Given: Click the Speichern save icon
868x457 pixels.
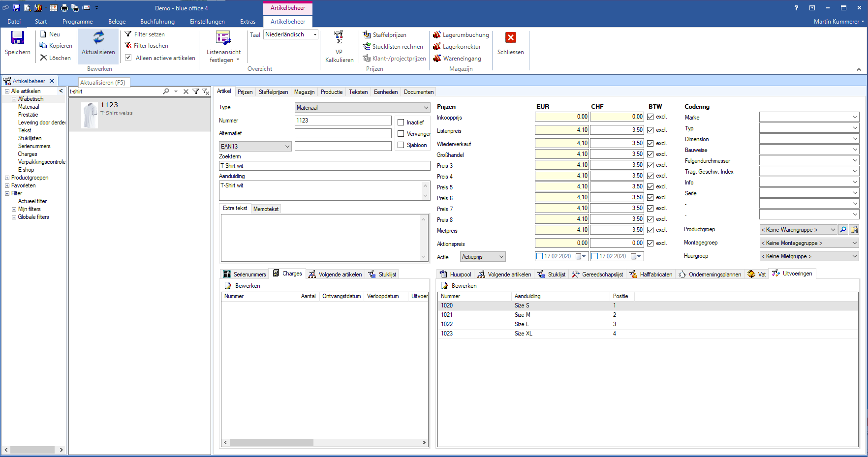Looking at the screenshot, I should pos(18,38).
